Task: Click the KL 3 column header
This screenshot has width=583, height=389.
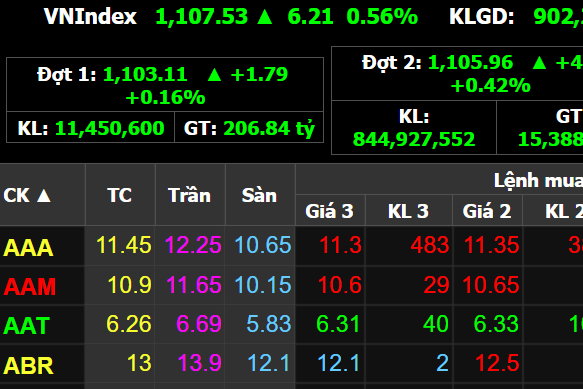Action: 408,211
